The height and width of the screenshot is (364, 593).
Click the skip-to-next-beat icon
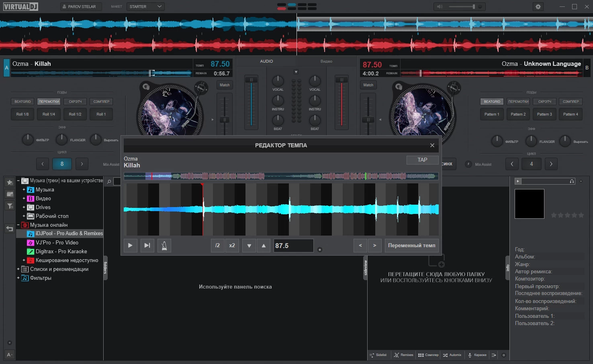[147, 245]
